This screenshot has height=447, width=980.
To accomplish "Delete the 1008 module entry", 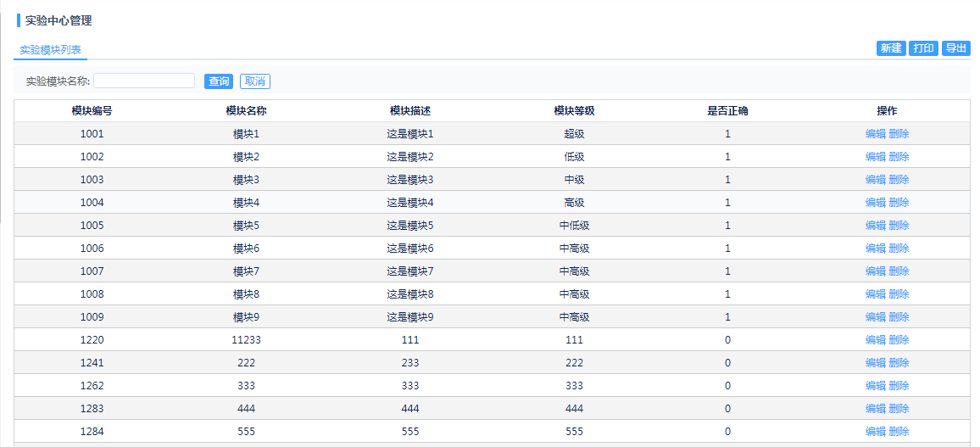I will (x=899, y=293).
